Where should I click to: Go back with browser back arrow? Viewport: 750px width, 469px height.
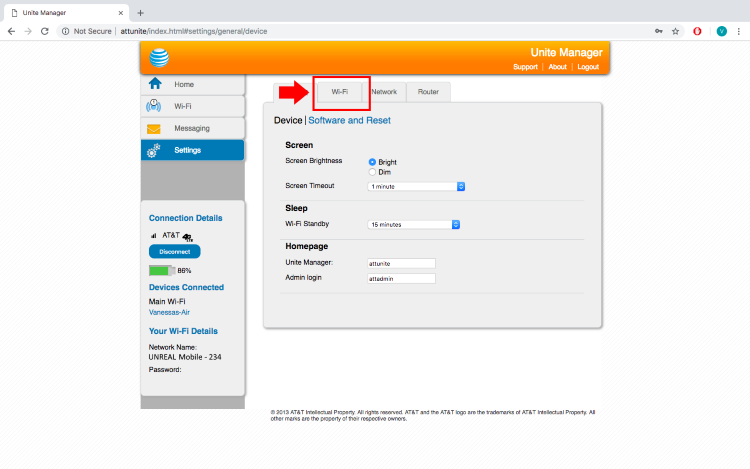click(x=11, y=31)
